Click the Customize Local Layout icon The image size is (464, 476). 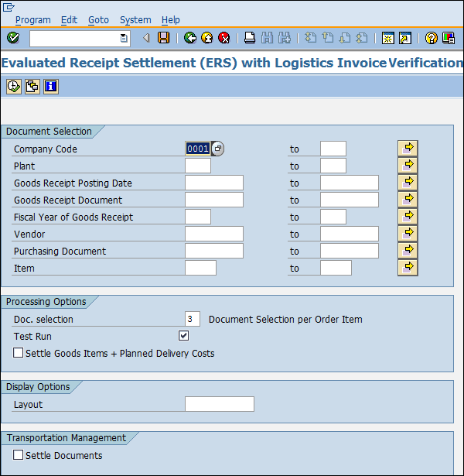click(x=449, y=38)
